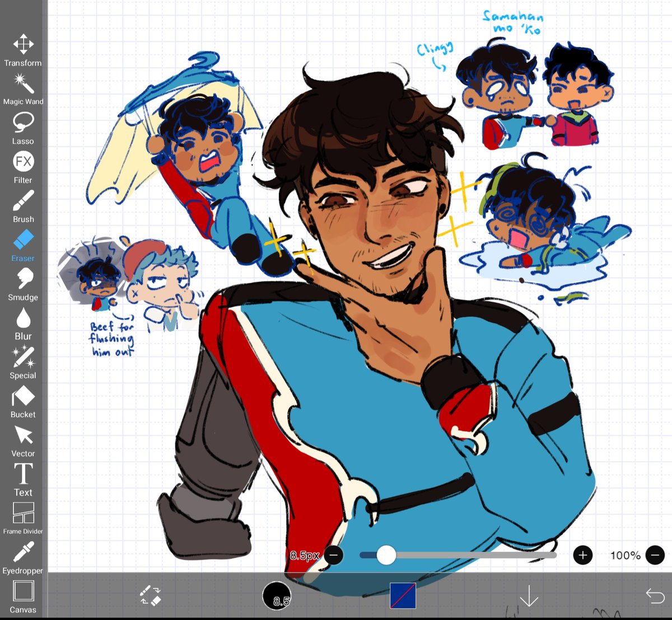Select the Magic Wand tool
The height and width of the screenshot is (620, 672).
23,89
